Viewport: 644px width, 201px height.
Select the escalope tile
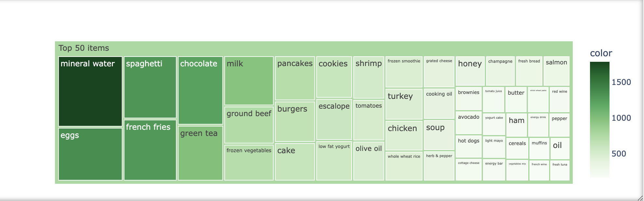[334, 119]
